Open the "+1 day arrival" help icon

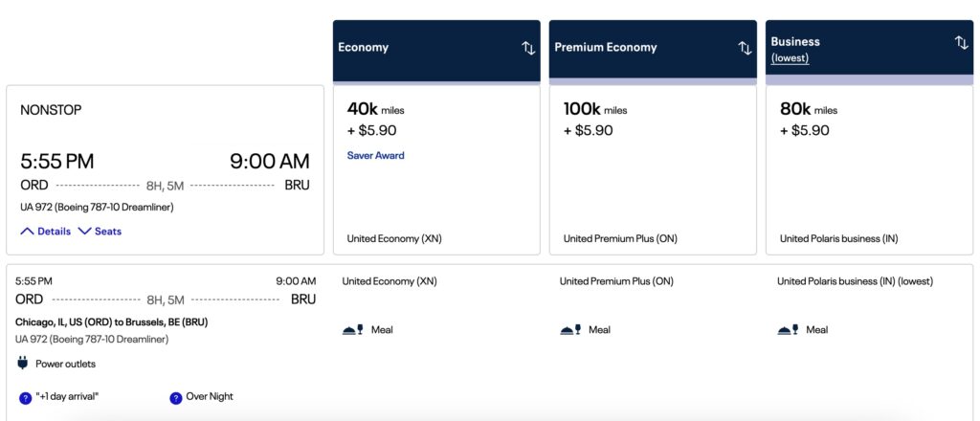25,398
